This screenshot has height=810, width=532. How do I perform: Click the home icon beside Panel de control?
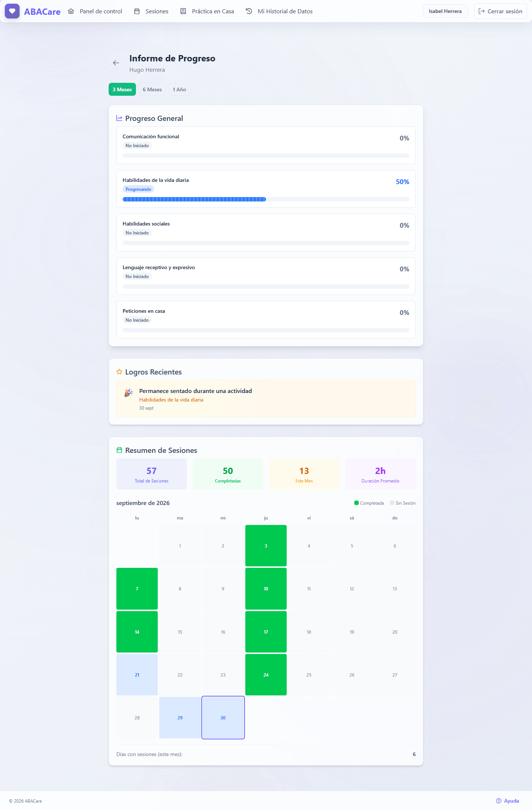[71, 11]
